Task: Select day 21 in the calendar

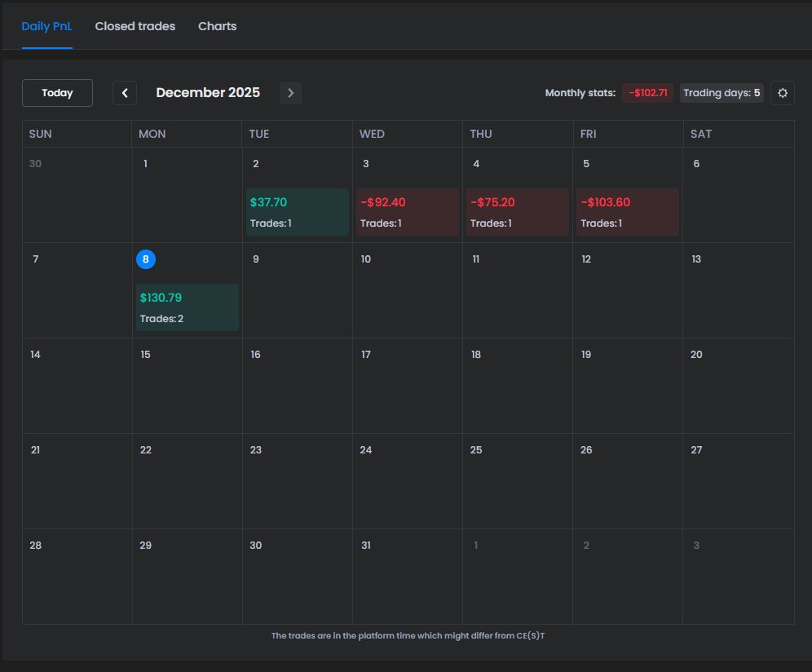Action: pyautogui.click(x=35, y=449)
